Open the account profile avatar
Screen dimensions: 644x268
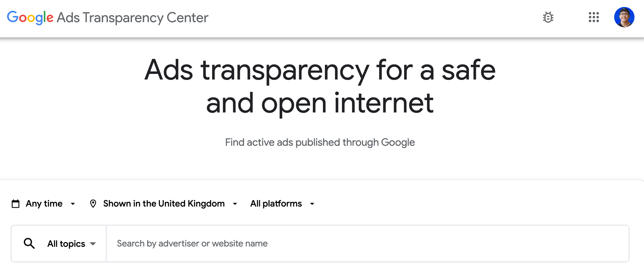624,17
